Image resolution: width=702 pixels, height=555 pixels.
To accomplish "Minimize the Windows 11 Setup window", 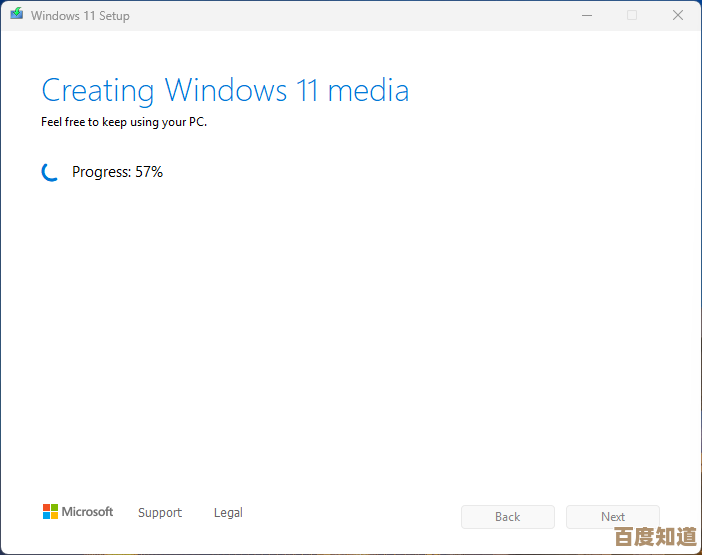I will coord(587,16).
